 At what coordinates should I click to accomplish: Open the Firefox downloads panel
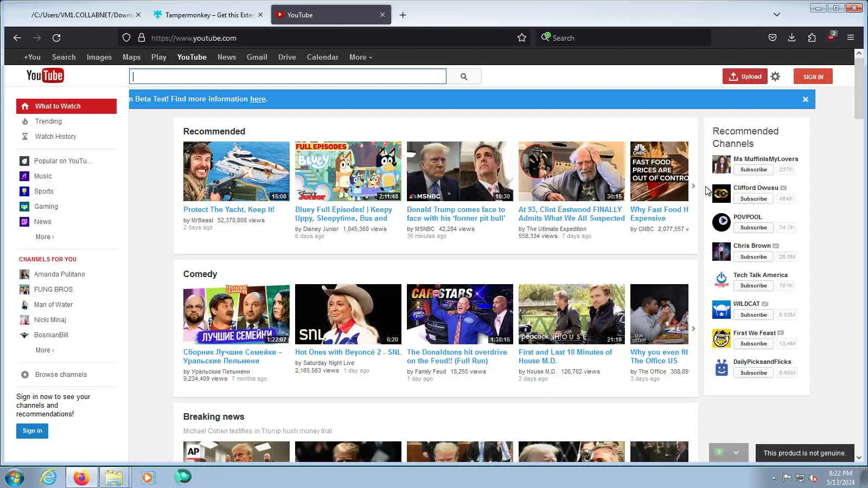pyautogui.click(x=792, y=38)
